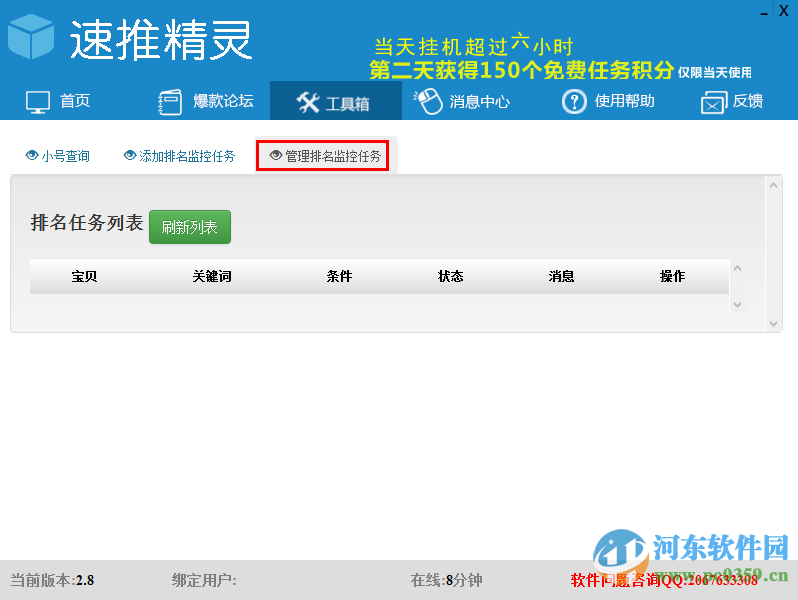798x600 pixels.
Task: Click the question mark help icon
Action: pos(574,101)
